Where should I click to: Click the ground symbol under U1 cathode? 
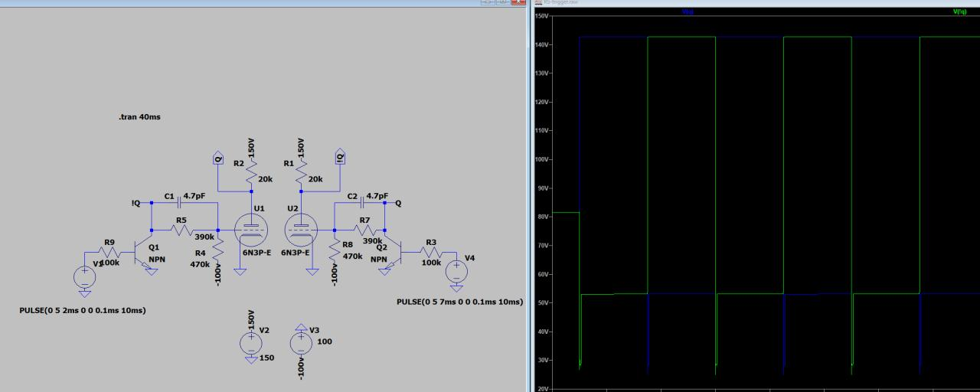(240, 272)
